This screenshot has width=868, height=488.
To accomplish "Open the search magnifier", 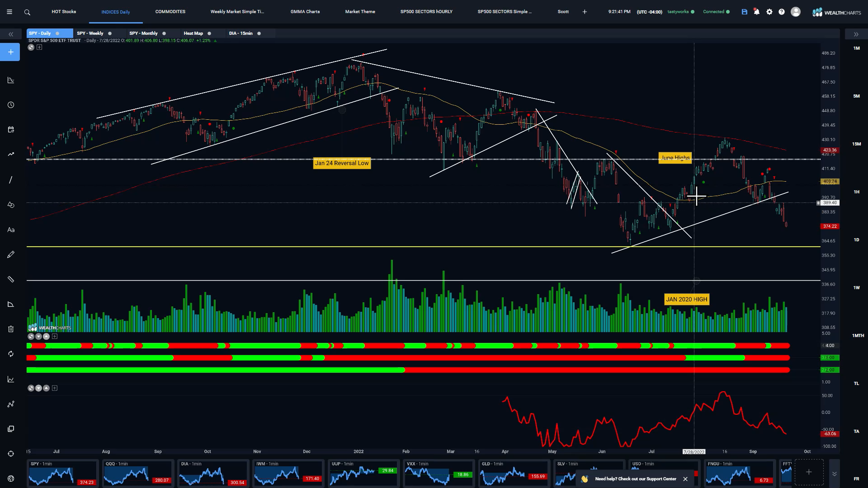I will point(27,12).
